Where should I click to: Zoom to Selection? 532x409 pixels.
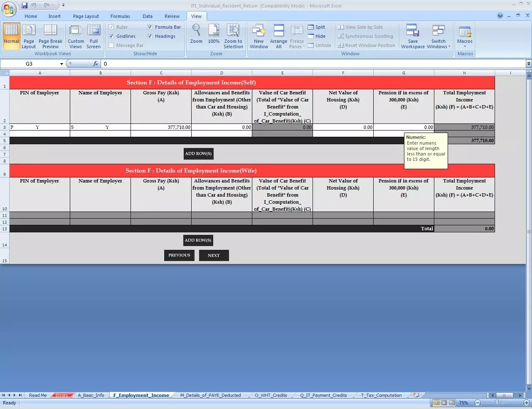[x=233, y=36]
